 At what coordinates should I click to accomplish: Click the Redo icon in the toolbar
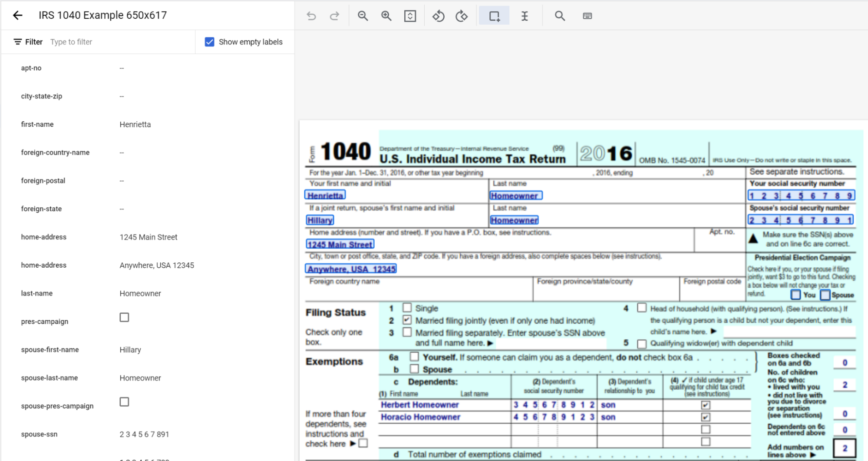point(334,16)
